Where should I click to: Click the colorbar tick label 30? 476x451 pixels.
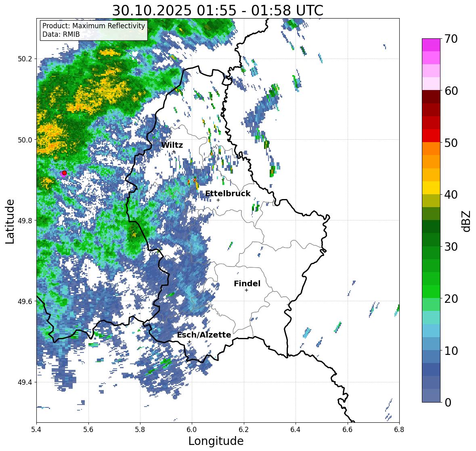point(451,246)
